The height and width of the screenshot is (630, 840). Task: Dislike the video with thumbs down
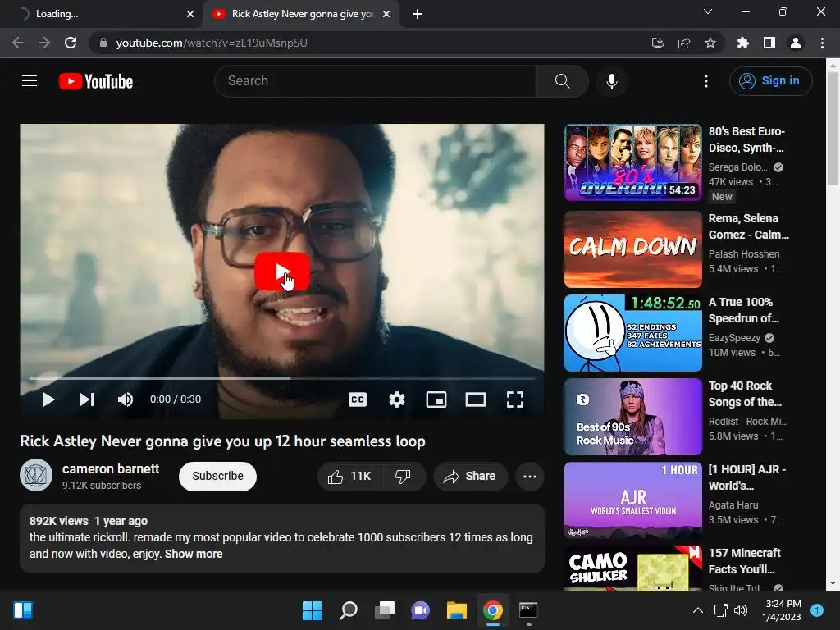pyautogui.click(x=403, y=477)
